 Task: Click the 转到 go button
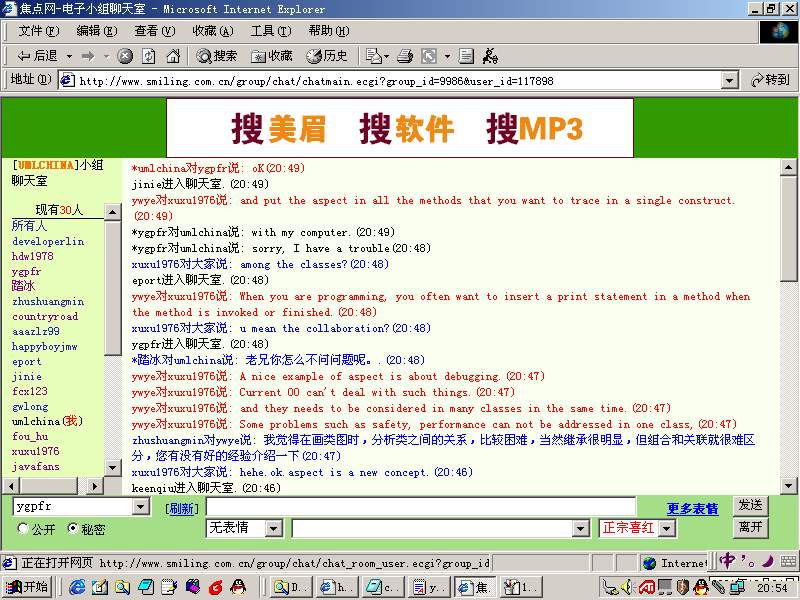(x=771, y=80)
